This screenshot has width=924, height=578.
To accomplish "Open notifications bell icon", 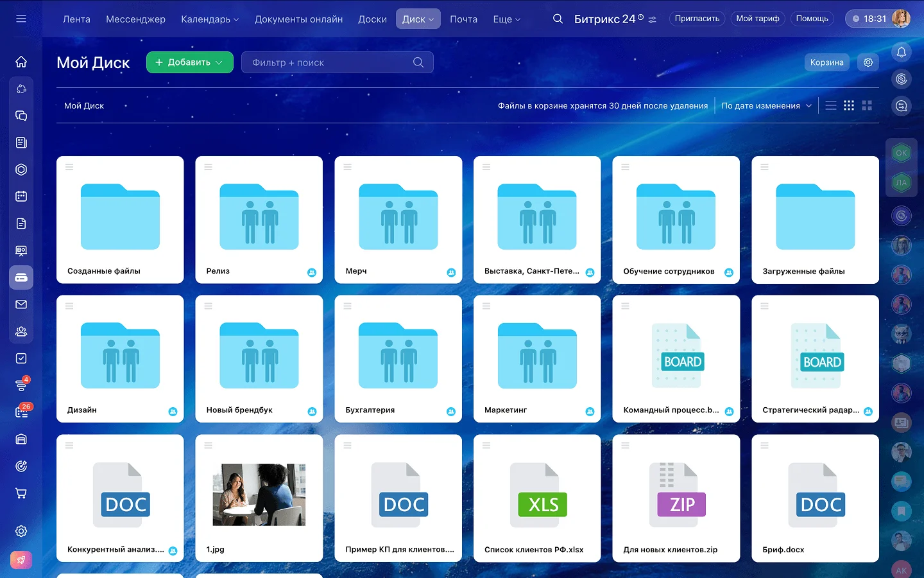I will tap(902, 52).
